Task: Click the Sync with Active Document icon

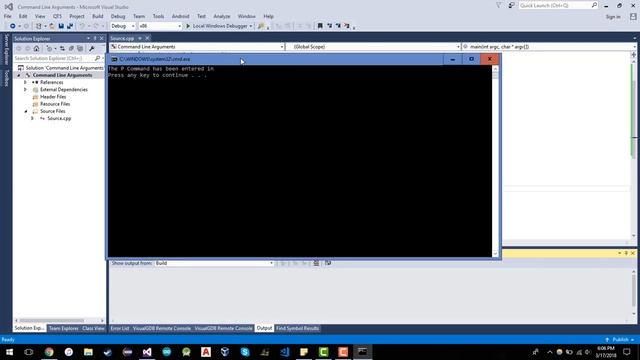Action: pyautogui.click(x=62, y=49)
